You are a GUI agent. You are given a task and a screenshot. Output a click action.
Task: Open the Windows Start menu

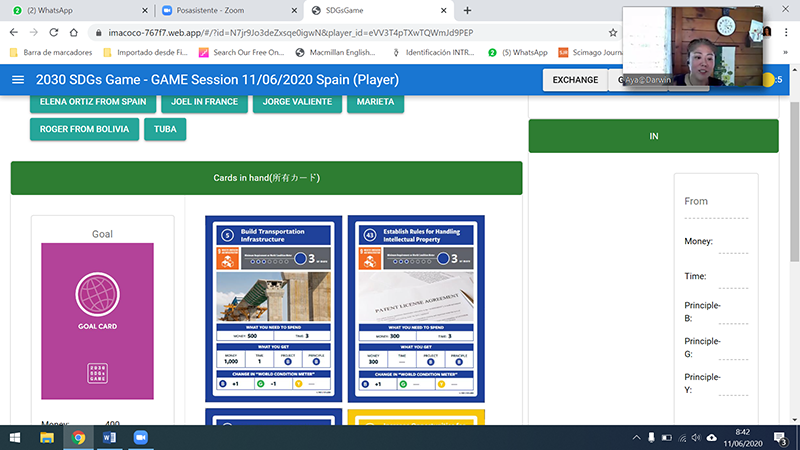point(15,438)
